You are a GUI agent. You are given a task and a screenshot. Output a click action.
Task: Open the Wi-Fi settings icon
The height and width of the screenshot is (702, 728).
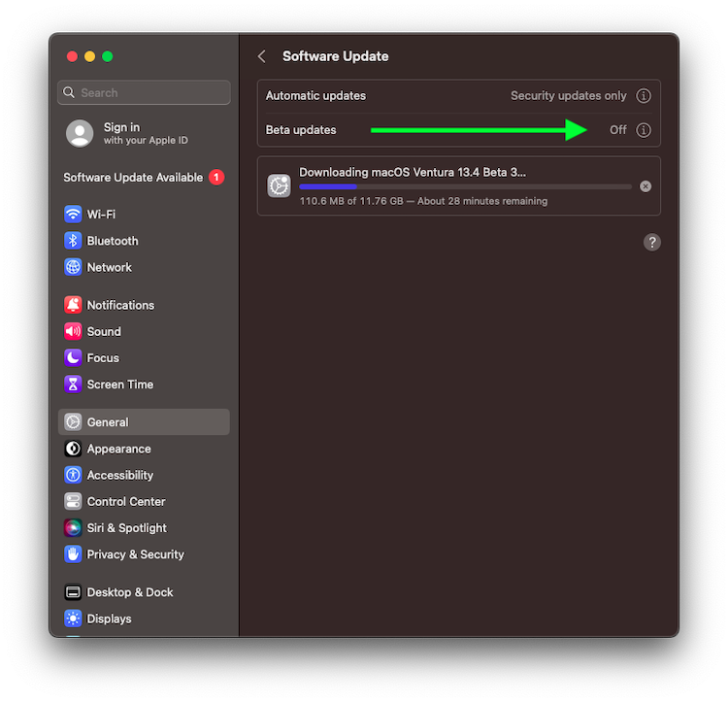[73, 214]
